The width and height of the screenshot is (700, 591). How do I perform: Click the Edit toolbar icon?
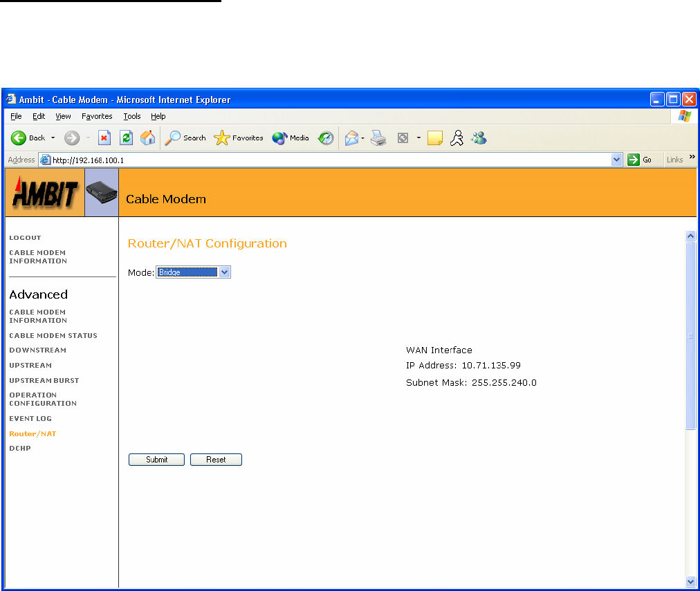(403, 138)
